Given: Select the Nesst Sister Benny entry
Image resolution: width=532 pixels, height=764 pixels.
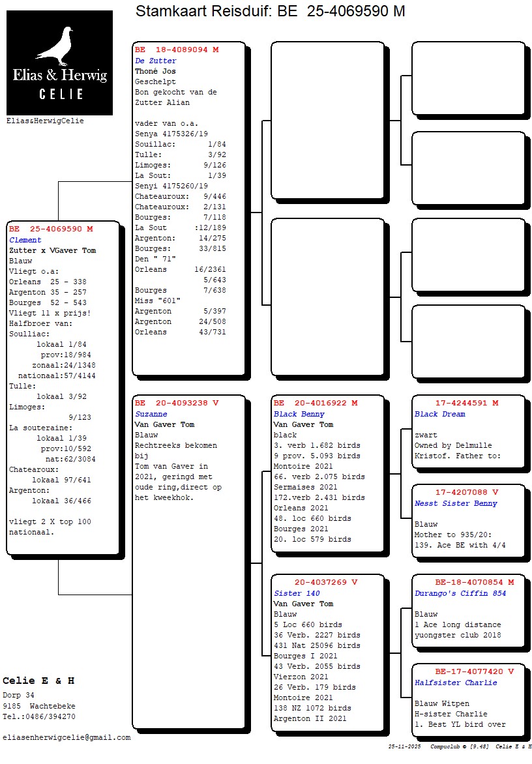Looking at the screenshot, I should pyautogui.click(x=456, y=503).
